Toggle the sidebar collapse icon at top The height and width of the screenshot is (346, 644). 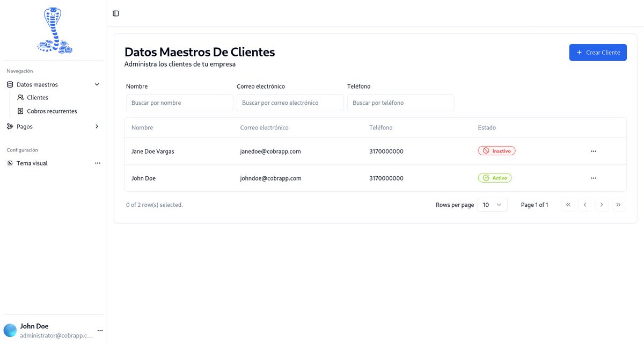coord(116,13)
